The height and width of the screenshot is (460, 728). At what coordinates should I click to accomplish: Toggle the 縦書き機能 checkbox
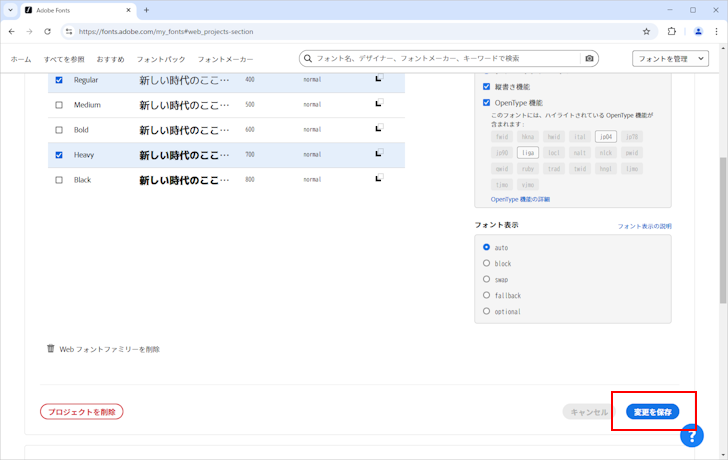487,86
